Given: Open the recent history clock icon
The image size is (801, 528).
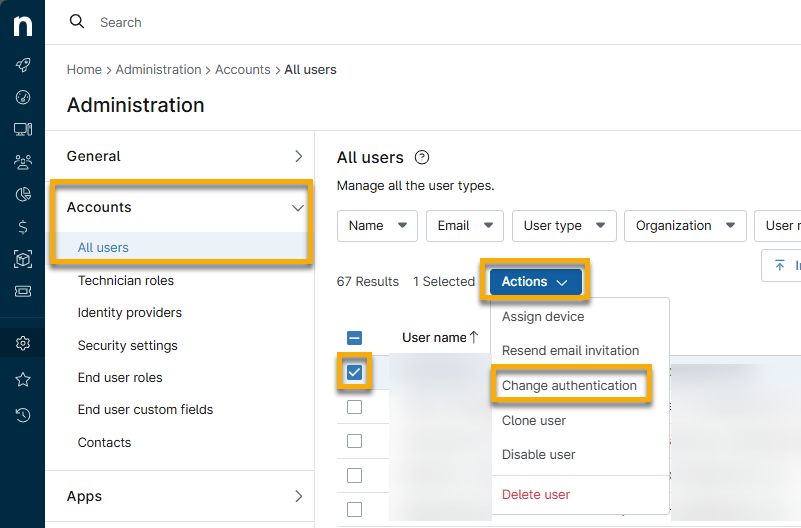Looking at the screenshot, I should (x=22, y=414).
